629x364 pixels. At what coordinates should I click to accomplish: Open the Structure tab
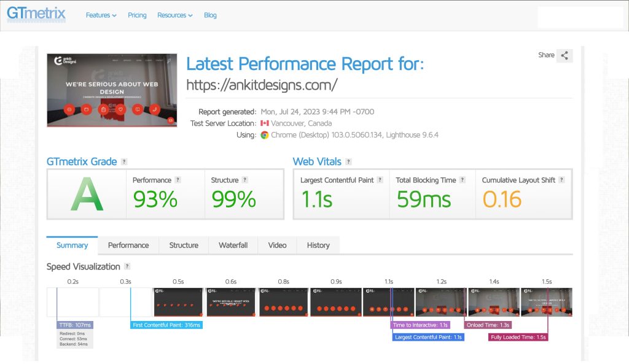pos(184,245)
